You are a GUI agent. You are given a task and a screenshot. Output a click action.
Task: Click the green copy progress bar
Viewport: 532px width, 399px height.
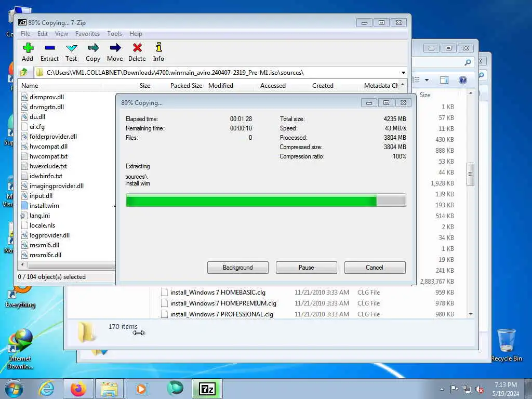(x=265, y=200)
